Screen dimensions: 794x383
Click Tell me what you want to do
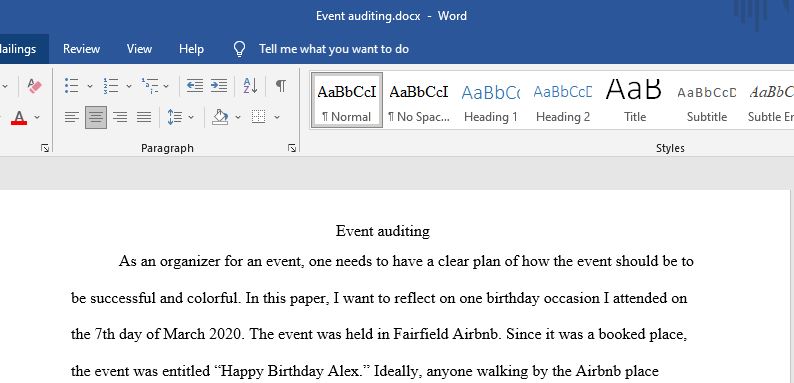point(334,49)
